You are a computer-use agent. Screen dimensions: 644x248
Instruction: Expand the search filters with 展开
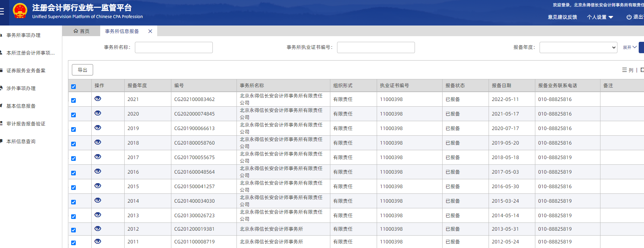click(629, 47)
